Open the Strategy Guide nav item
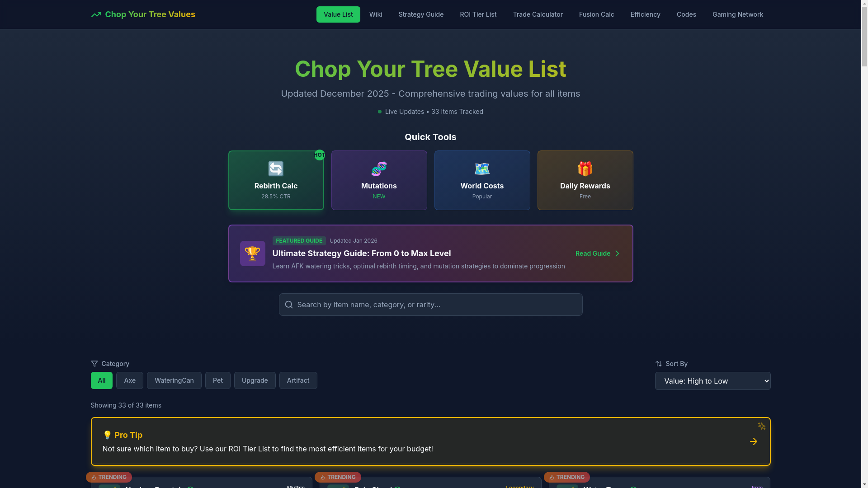868x488 pixels. click(421, 14)
